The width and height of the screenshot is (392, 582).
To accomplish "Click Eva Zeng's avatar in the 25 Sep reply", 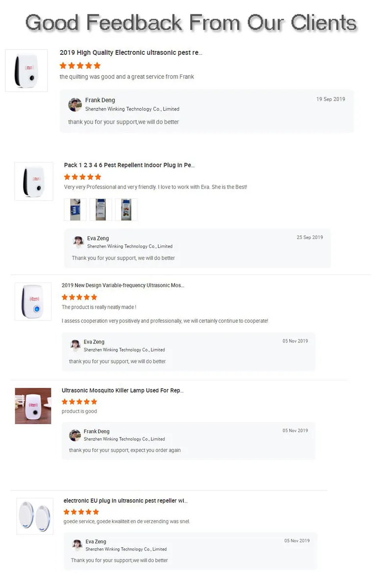I will (78, 242).
